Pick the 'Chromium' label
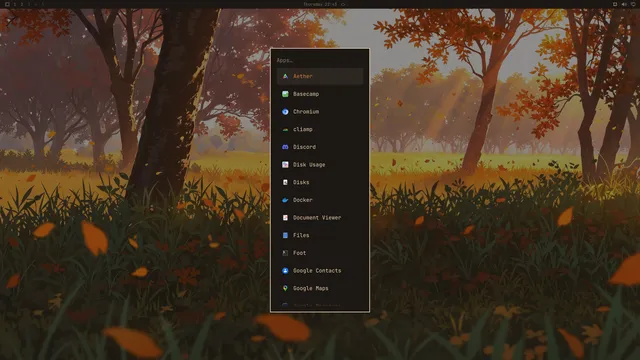The width and height of the screenshot is (640, 360). (306, 112)
